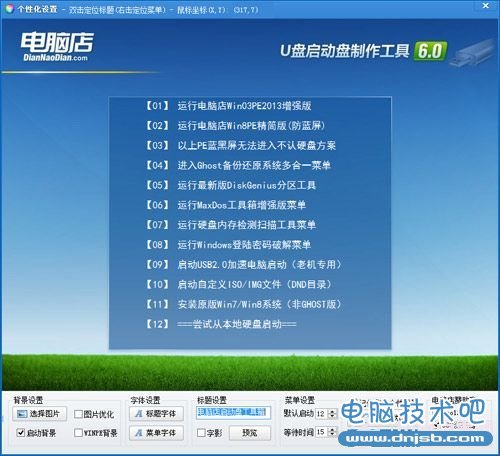Select menu entry 07 硬盘内存检测
The width and height of the screenshot is (500, 456).
[230, 225]
